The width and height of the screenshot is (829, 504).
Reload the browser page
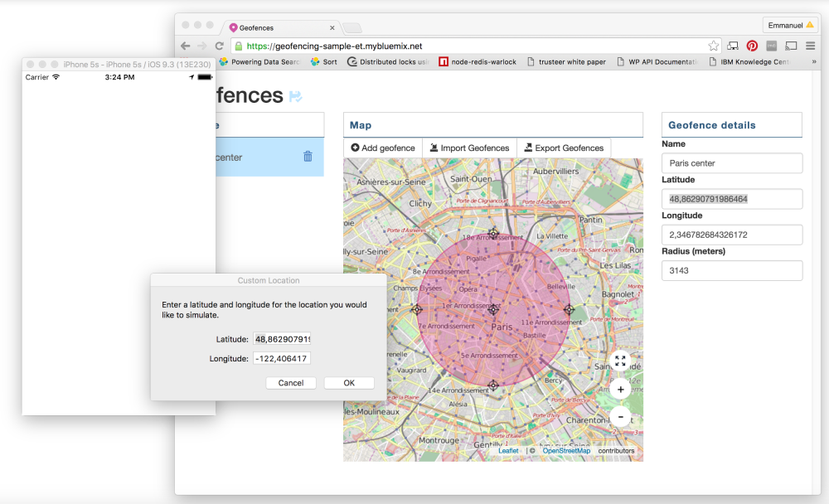pos(219,46)
